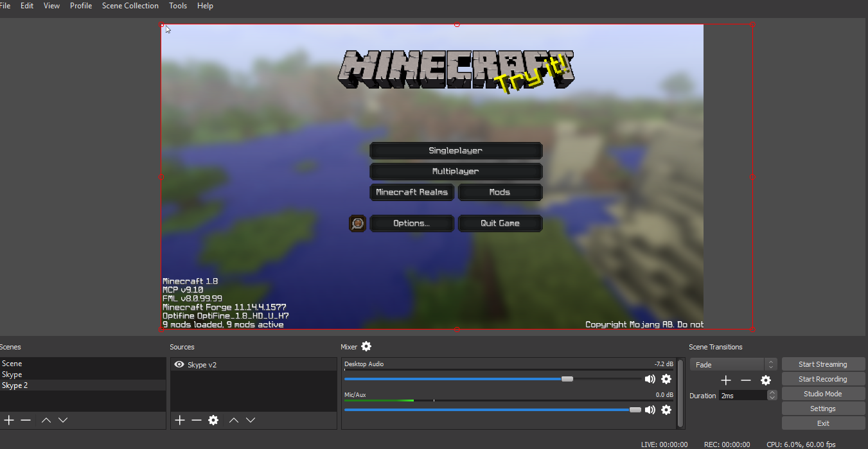The width and height of the screenshot is (868, 449).
Task: Select the 'Scene' scene item
Action: tap(83, 364)
